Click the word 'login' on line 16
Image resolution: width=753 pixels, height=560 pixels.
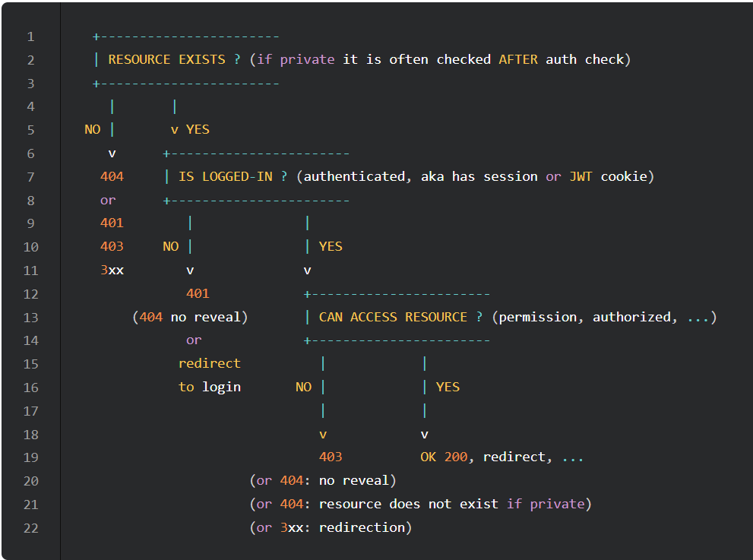[221, 387]
